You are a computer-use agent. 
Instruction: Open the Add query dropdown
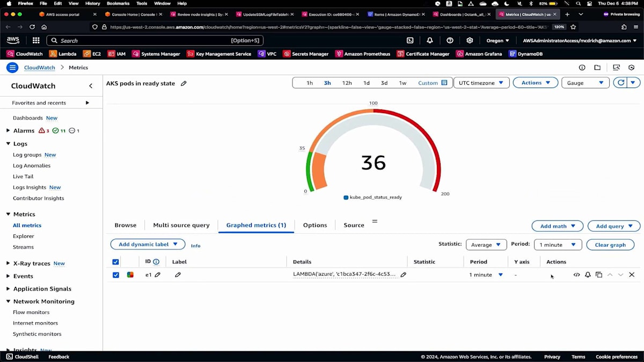pos(614,226)
